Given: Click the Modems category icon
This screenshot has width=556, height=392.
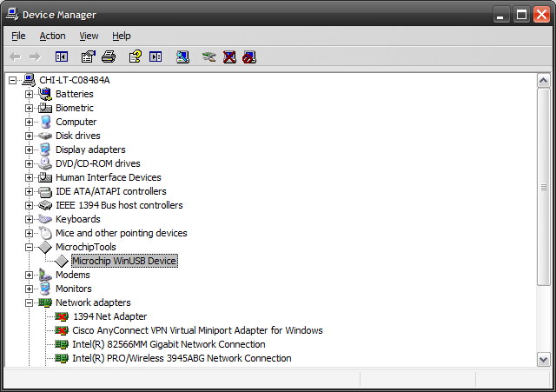Looking at the screenshot, I should coord(45,275).
